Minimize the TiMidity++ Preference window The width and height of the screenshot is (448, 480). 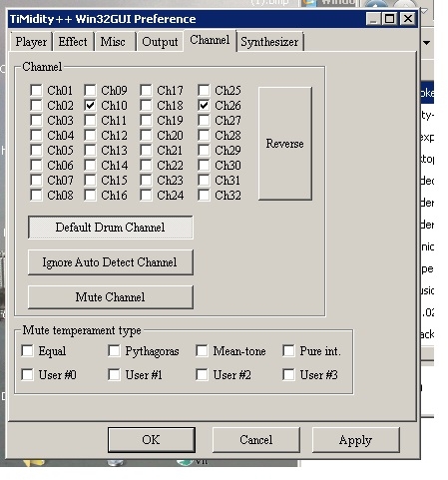373,19
